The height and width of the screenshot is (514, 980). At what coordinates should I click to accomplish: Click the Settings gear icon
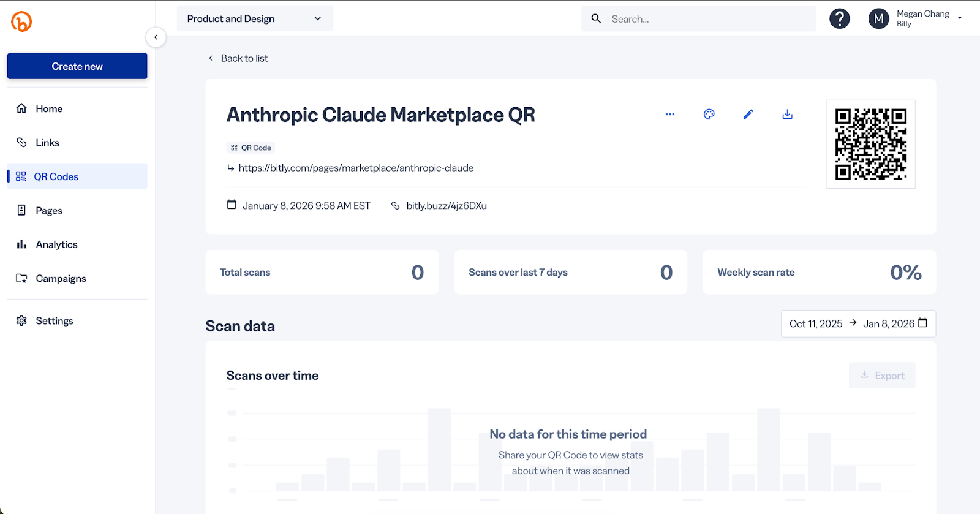tap(21, 321)
